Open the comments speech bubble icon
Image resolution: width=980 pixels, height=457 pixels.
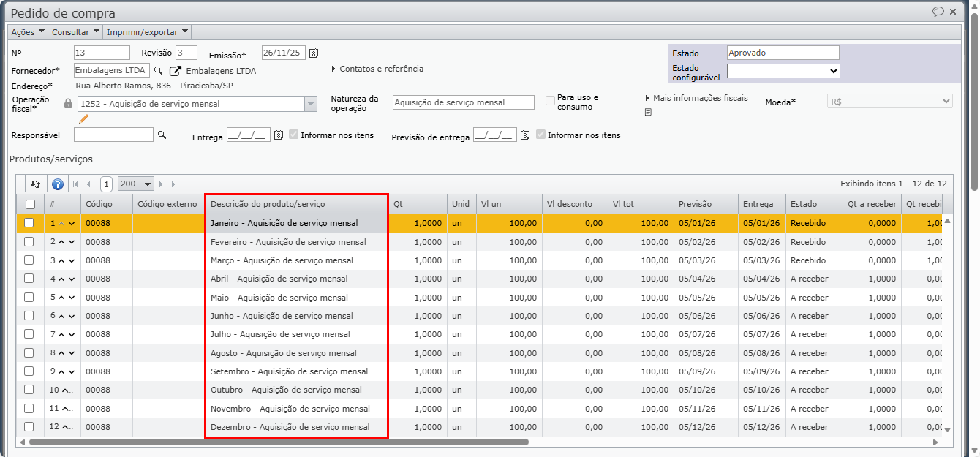point(938,12)
